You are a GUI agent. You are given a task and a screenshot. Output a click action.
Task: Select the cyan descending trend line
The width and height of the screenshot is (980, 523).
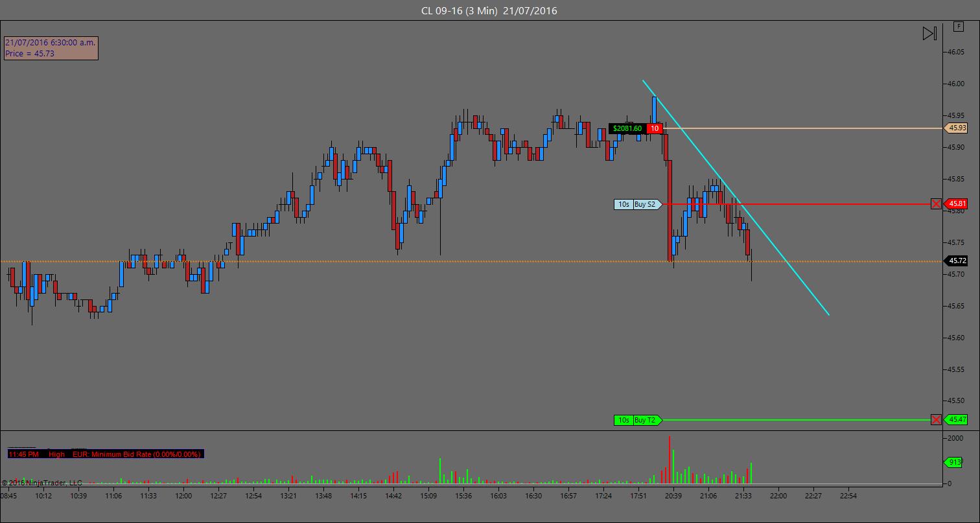[x=736, y=198]
